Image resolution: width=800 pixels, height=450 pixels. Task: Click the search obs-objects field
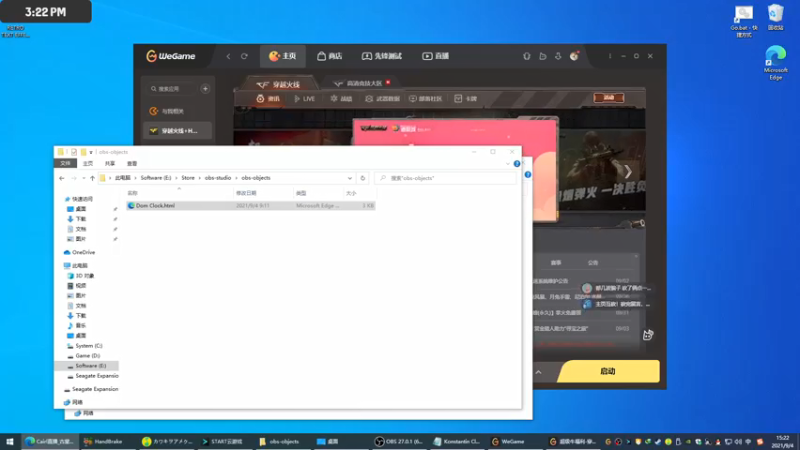pyautogui.click(x=445, y=178)
